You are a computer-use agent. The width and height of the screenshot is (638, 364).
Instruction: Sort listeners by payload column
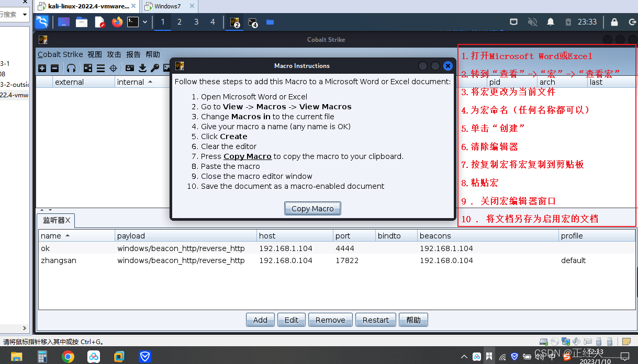185,236
